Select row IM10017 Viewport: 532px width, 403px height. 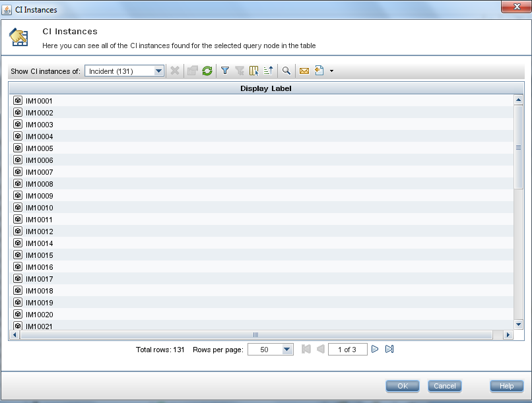pos(261,278)
